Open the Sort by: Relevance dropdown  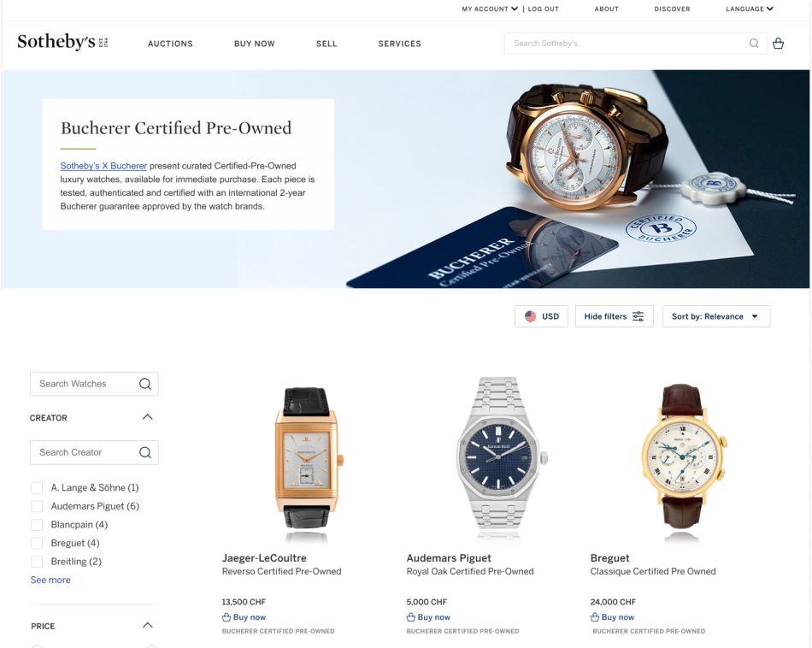tap(716, 316)
